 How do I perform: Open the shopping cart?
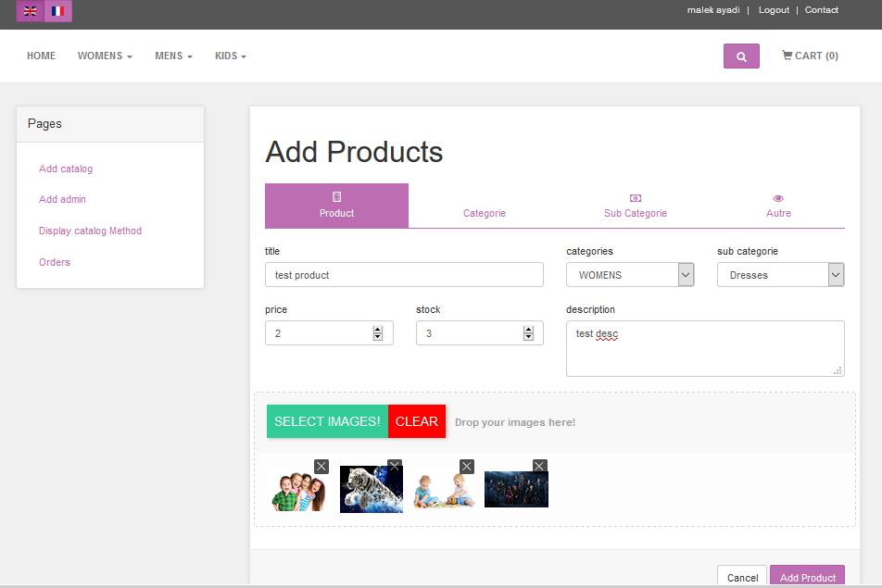[810, 56]
